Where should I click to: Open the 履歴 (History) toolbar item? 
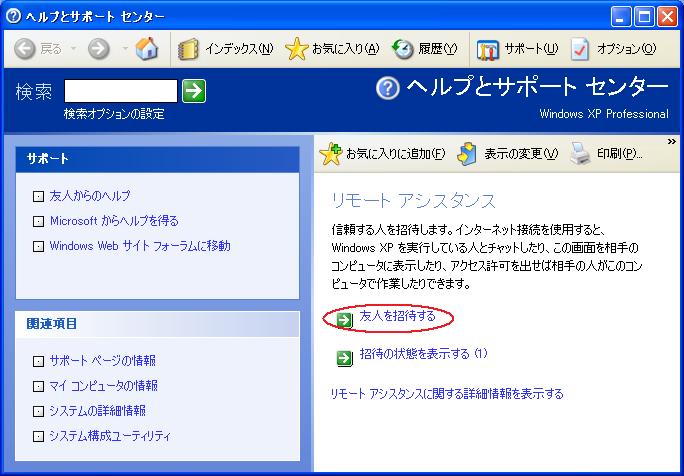[x=426, y=49]
